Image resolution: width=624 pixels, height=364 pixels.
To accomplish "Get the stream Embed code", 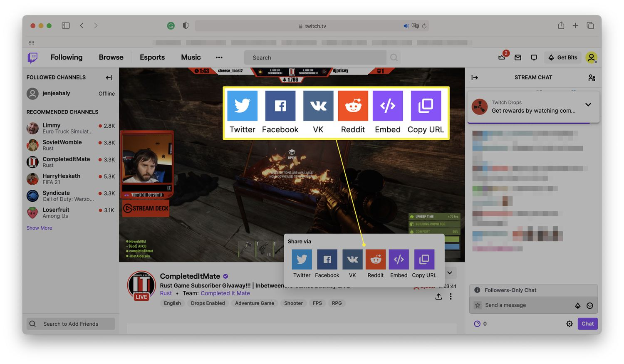I will 399,259.
